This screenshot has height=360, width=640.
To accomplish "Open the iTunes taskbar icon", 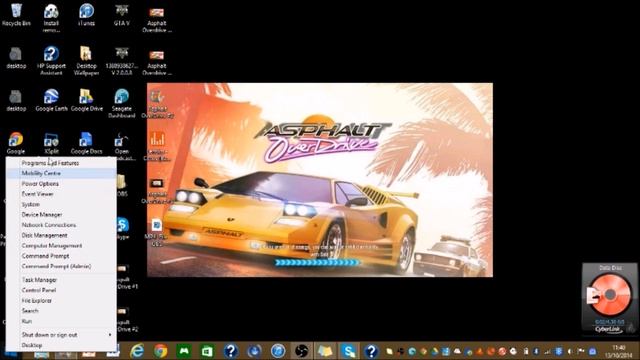I will 278,351.
